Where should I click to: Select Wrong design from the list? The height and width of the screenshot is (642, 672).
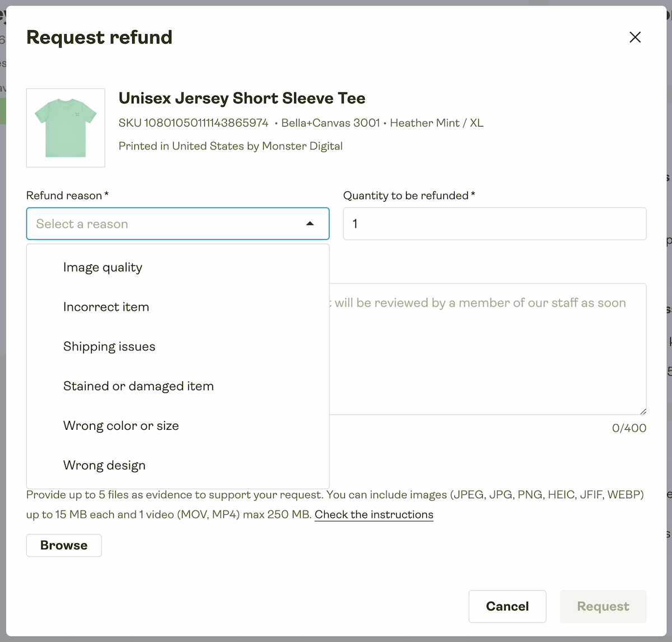[x=104, y=465]
